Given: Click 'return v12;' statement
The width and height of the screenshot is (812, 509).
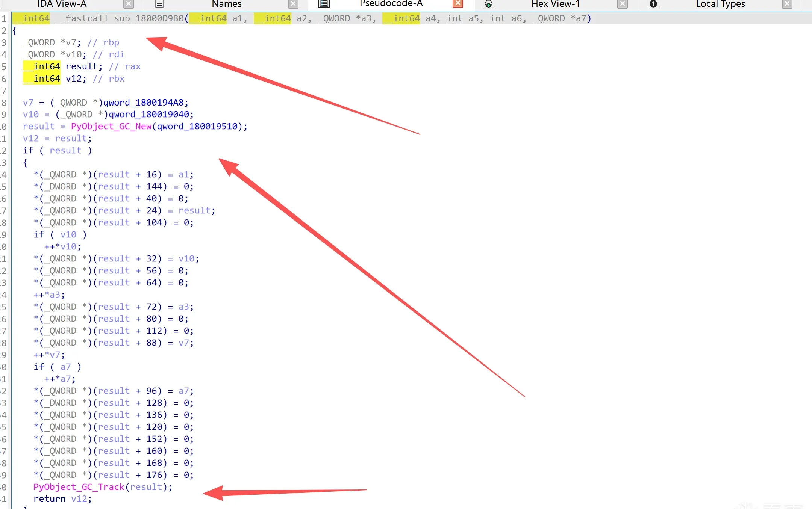Looking at the screenshot, I should pos(62,499).
